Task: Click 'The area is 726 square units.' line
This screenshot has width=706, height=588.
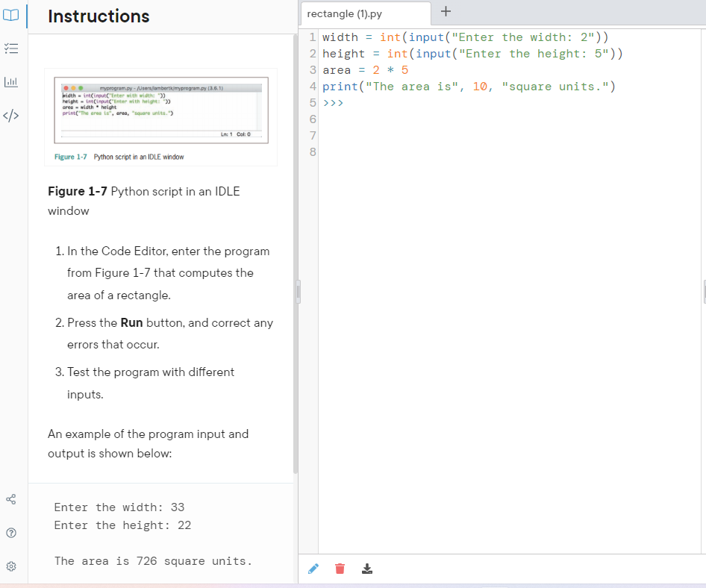Action: [x=153, y=561]
